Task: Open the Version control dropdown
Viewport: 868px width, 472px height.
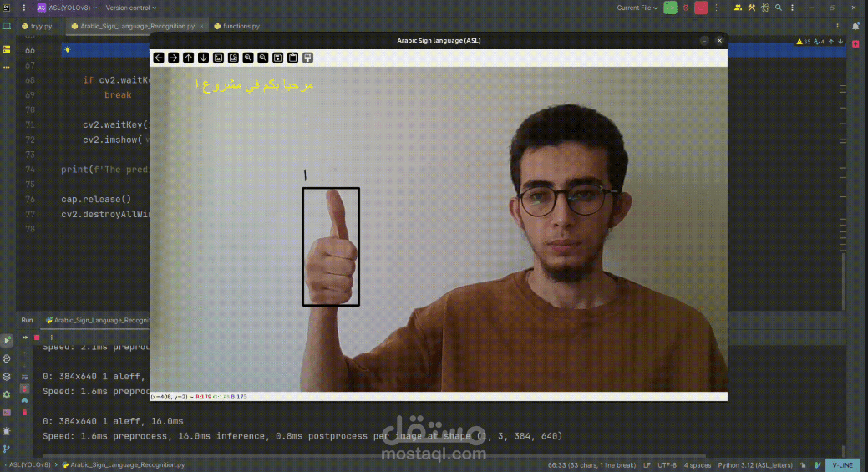Action: [130, 8]
